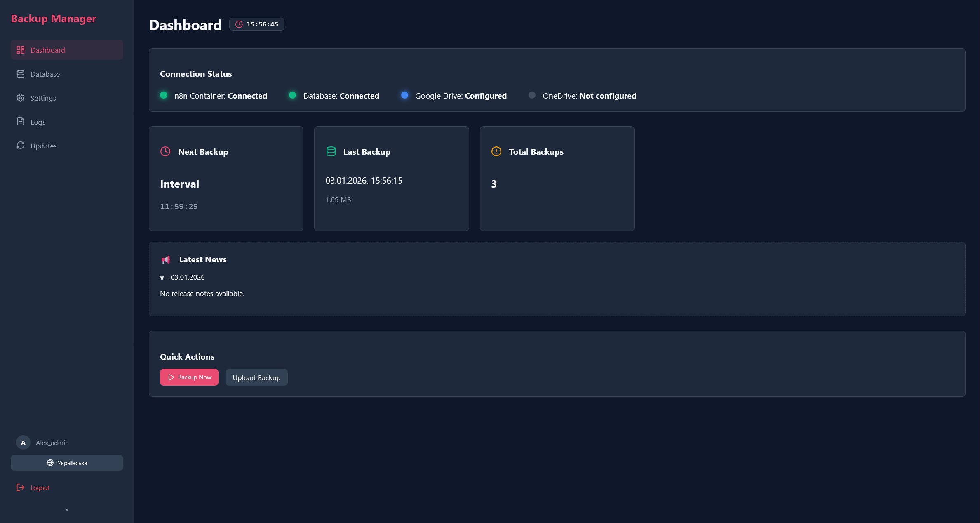Image resolution: width=980 pixels, height=523 pixels.
Task: Click the Logs document icon
Action: (x=21, y=121)
